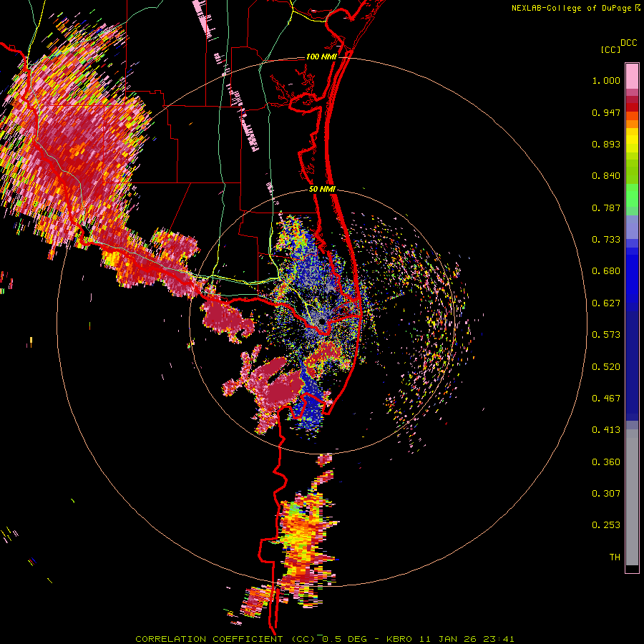Image resolution: width=644 pixels, height=644 pixels.
Task: Click the 50 NMI range ring label
Action: (x=323, y=190)
